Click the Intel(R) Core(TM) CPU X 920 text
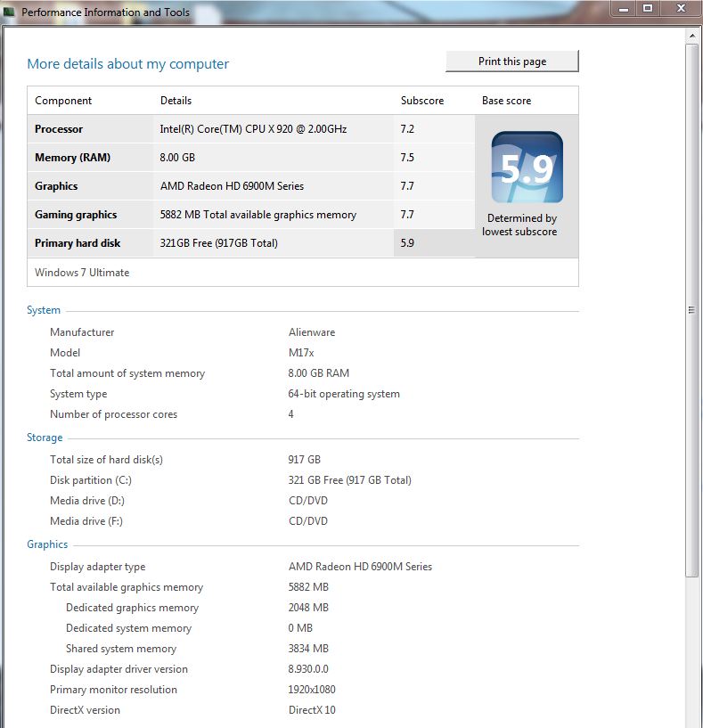Viewport: 703px width, 728px height. (x=253, y=129)
